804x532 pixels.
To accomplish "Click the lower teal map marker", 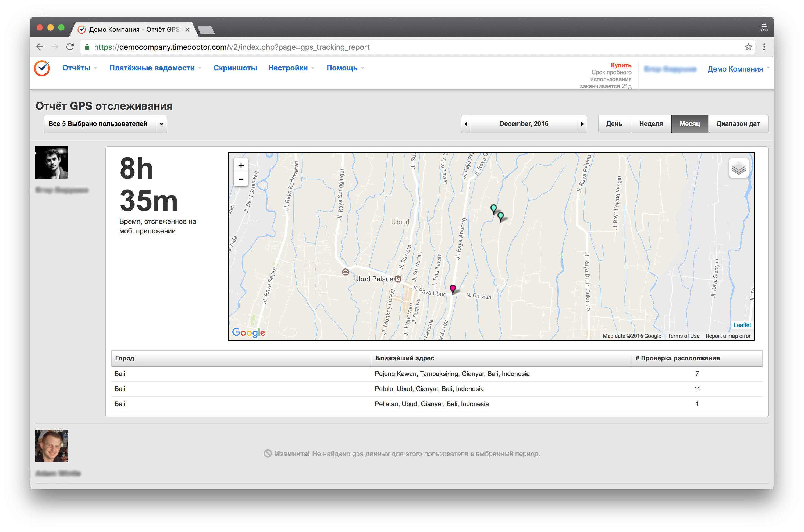I will [501, 217].
